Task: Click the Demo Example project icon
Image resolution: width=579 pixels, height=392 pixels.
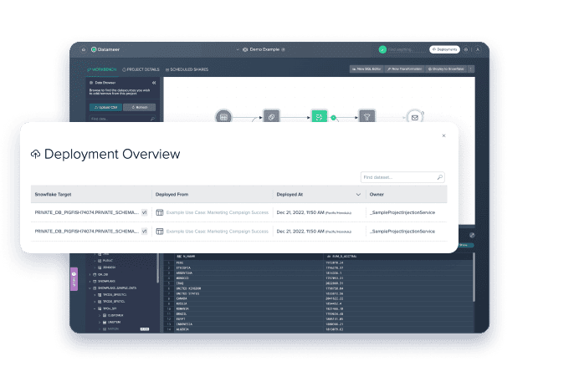Action: click(x=245, y=49)
